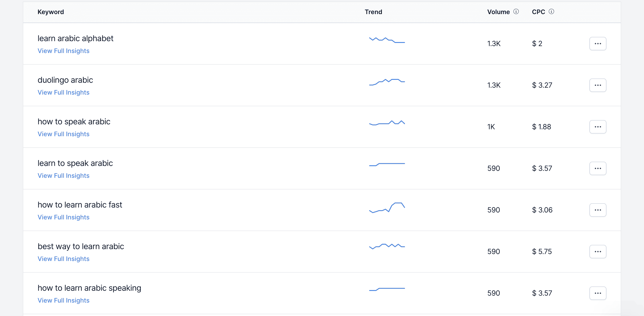Image resolution: width=644 pixels, height=316 pixels.
Task: View Full Insights for duolingo arabic
Action: click(63, 92)
